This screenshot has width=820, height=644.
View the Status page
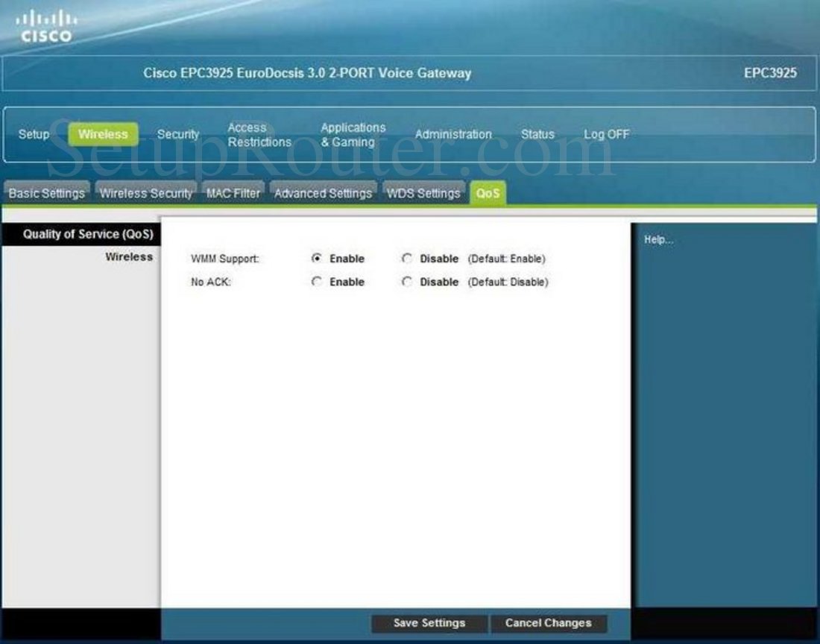coord(537,134)
